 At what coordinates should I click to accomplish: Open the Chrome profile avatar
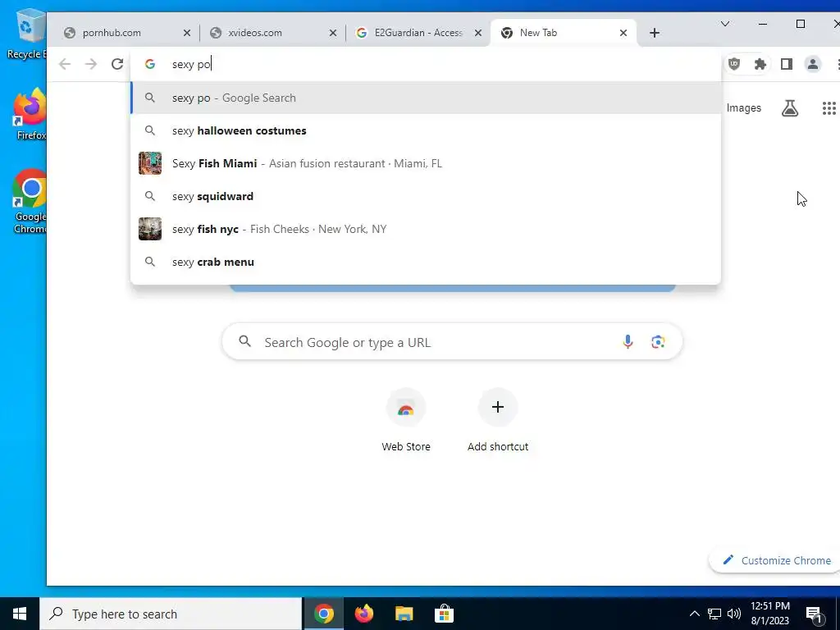tap(813, 64)
